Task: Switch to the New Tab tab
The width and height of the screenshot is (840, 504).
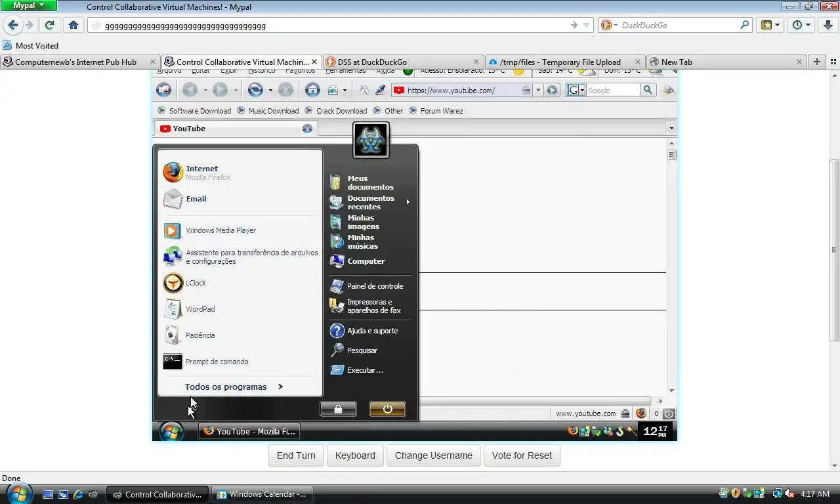Action: tap(726, 62)
